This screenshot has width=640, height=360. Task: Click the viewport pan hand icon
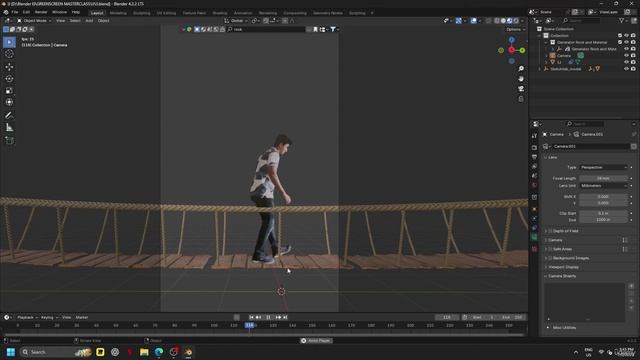(521, 79)
